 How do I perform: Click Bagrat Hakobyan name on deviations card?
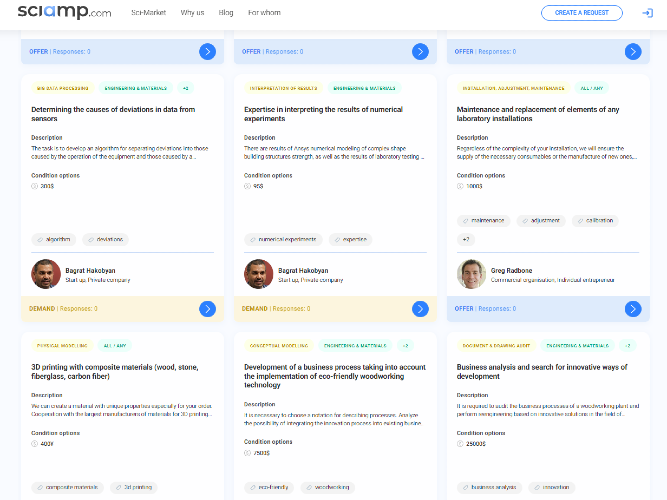coord(90,271)
